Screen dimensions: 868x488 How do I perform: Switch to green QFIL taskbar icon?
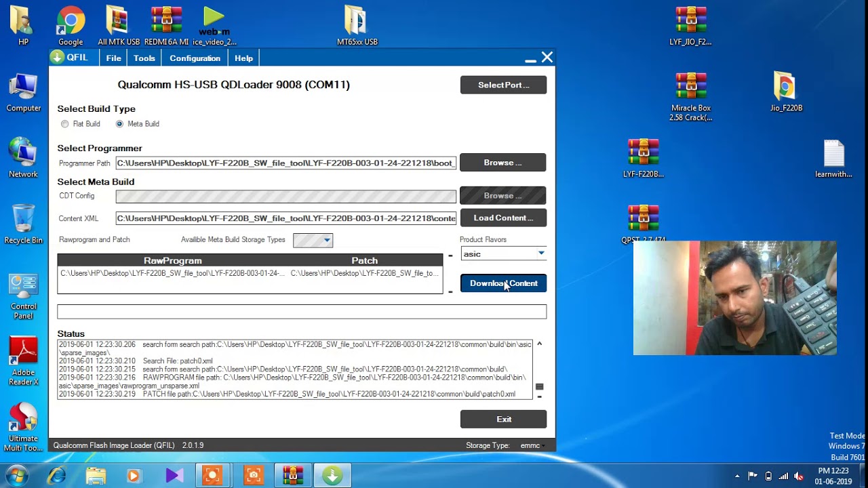(332, 476)
